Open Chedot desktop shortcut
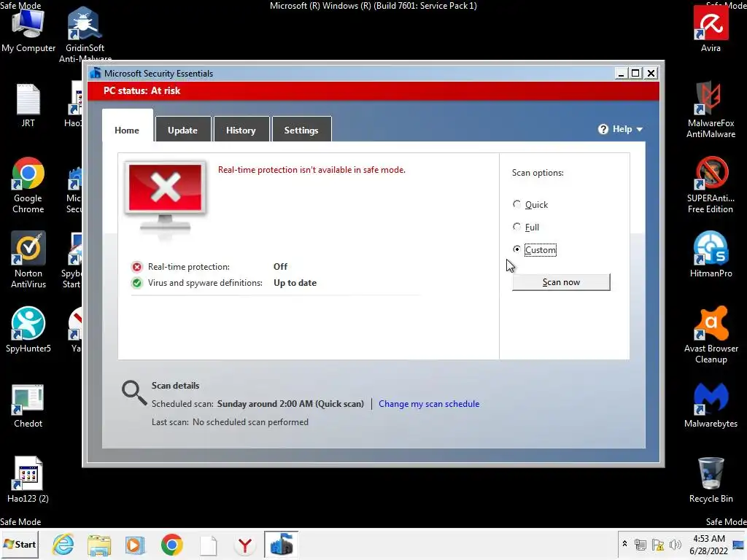Screen dimensions: 747x560 click(28, 405)
